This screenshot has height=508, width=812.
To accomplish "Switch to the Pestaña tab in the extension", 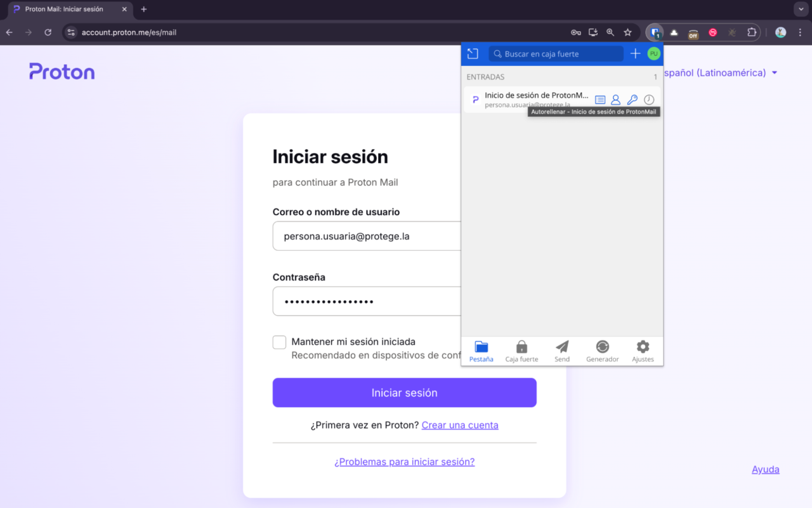I will (x=481, y=351).
